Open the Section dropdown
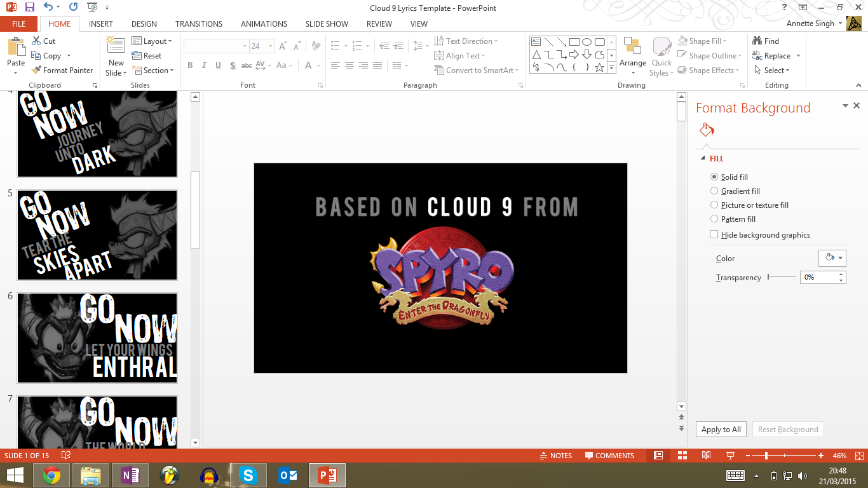Image resolution: width=868 pixels, height=488 pixels. tap(153, 70)
